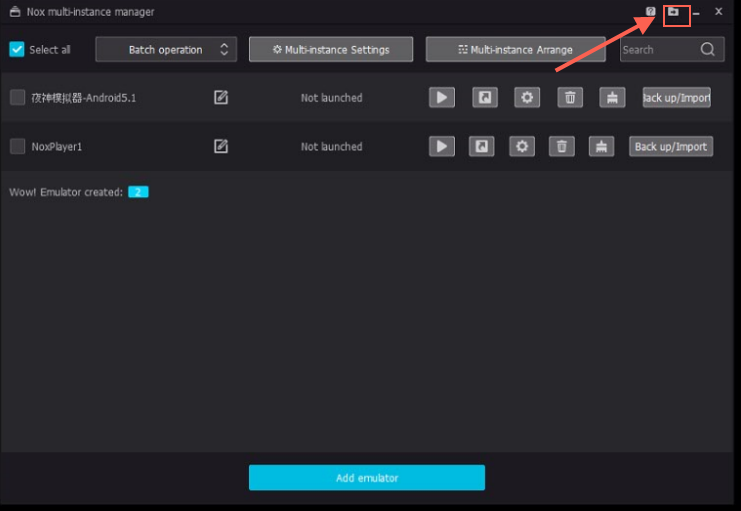Open the help question-mark icon in title bar
The height and width of the screenshot is (511, 741).
coord(651,11)
